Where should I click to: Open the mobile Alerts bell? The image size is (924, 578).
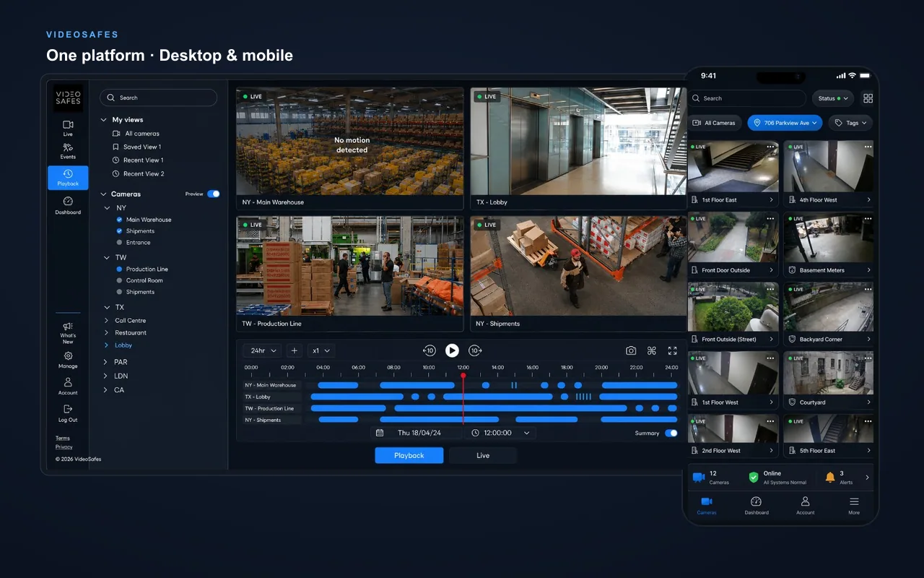pos(830,477)
